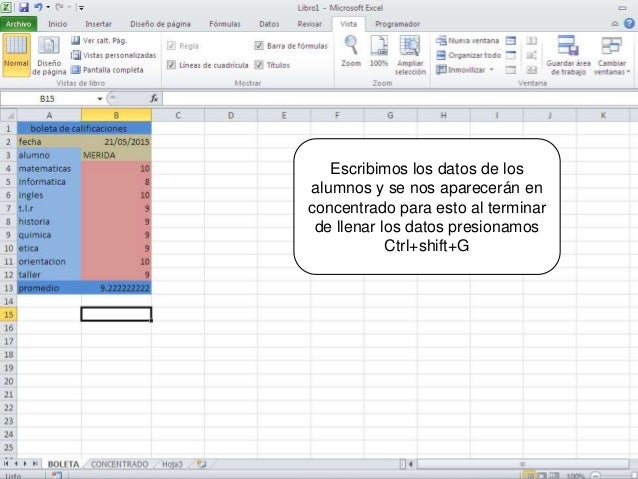Screen dimensions: 638x479
Task: Go to last sheet navigation arrow
Action: click(35, 464)
